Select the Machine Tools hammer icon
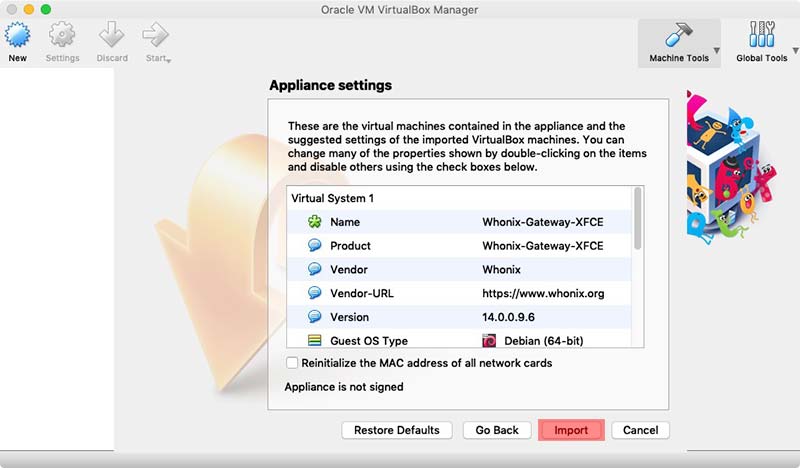Viewport: 800px width, 468px height. pyautogui.click(x=679, y=36)
